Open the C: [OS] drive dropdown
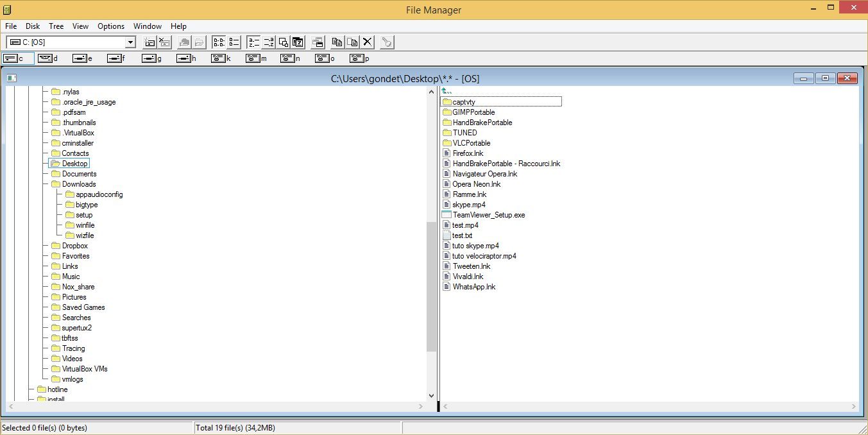Viewport: 868px width, 435px height. pos(130,42)
